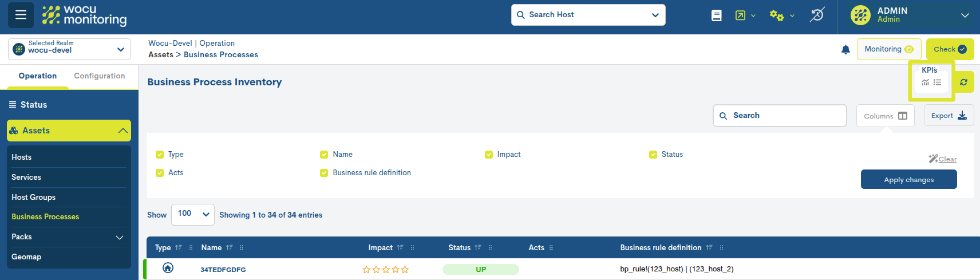Expand the Packs sidebar item
The width and height of the screenshot is (980, 280).
(69, 236)
